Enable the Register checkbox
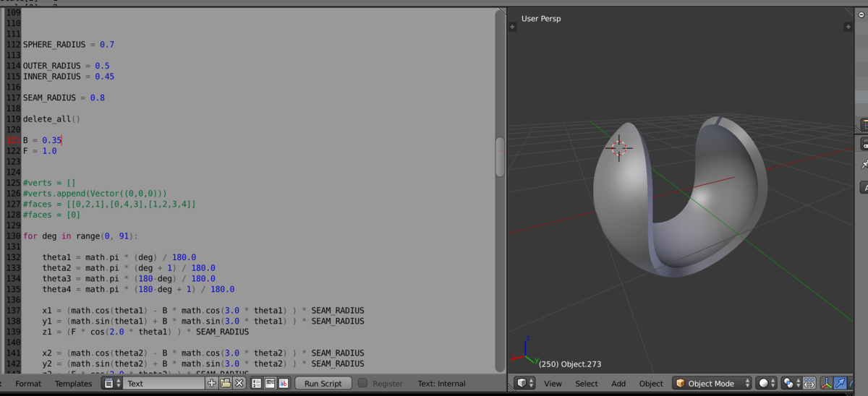The width and height of the screenshot is (868, 396). coord(363,384)
